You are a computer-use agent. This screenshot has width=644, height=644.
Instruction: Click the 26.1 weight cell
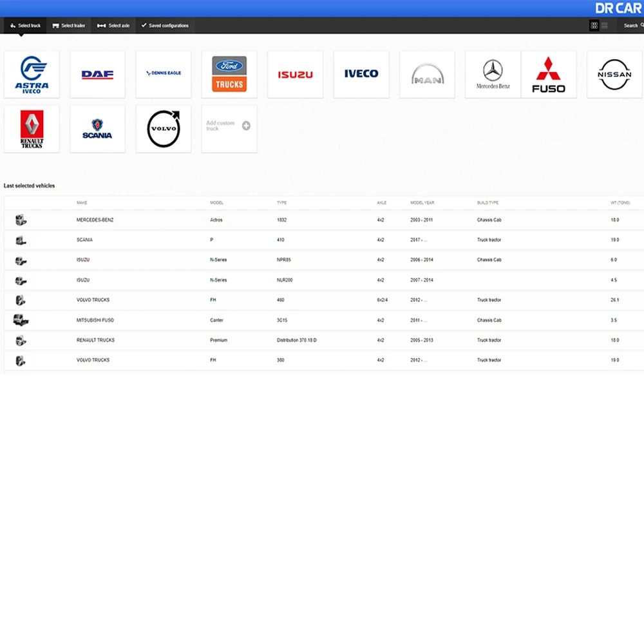coord(614,300)
